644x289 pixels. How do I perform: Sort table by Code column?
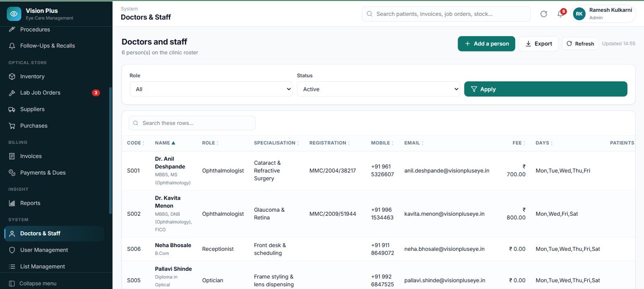(x=136, y=143)
